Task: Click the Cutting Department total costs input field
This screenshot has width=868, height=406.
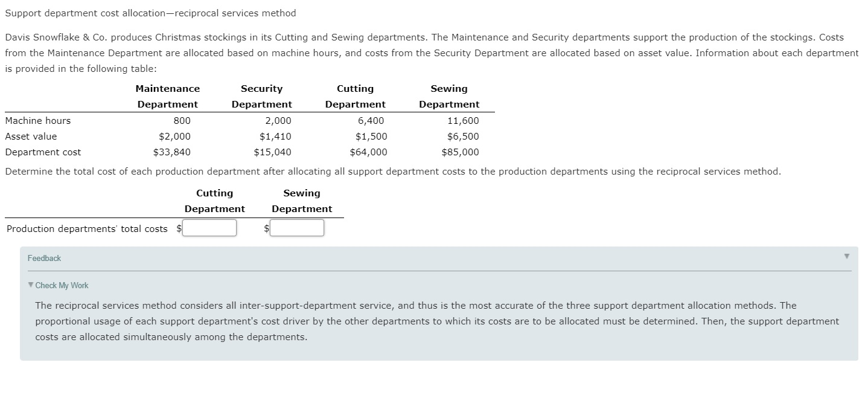Action: point(209,228)
